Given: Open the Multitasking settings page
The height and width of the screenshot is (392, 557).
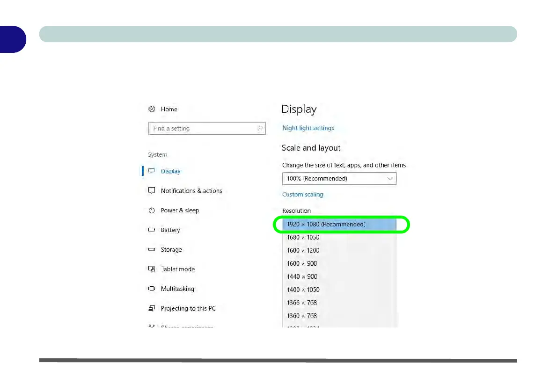Looking at the screenshot, I should pos(177,289).
